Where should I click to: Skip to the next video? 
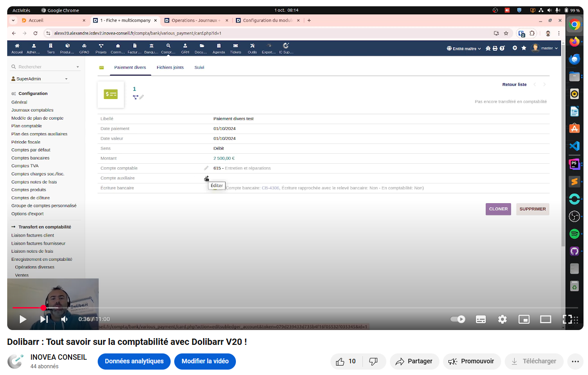click(x=44, y=319)
